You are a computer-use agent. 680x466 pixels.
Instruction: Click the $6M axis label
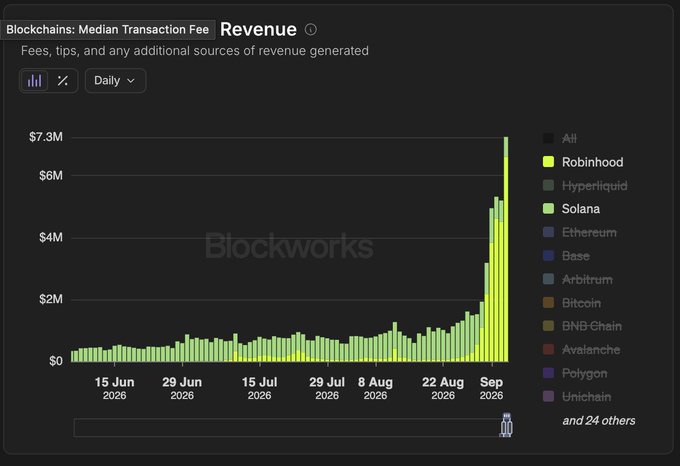51,176
